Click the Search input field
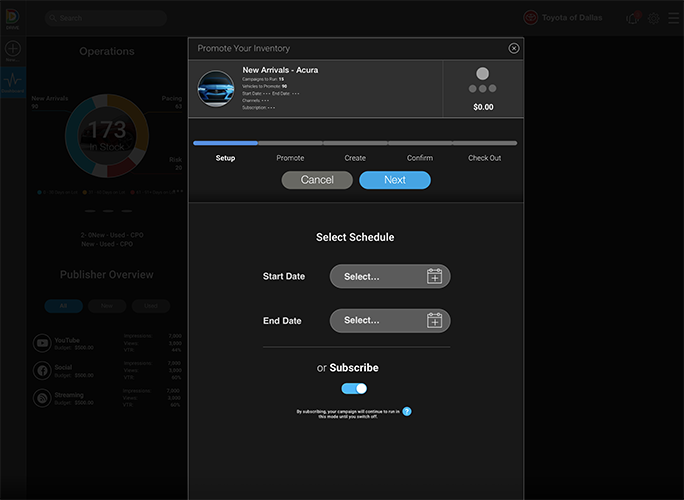 106,18
